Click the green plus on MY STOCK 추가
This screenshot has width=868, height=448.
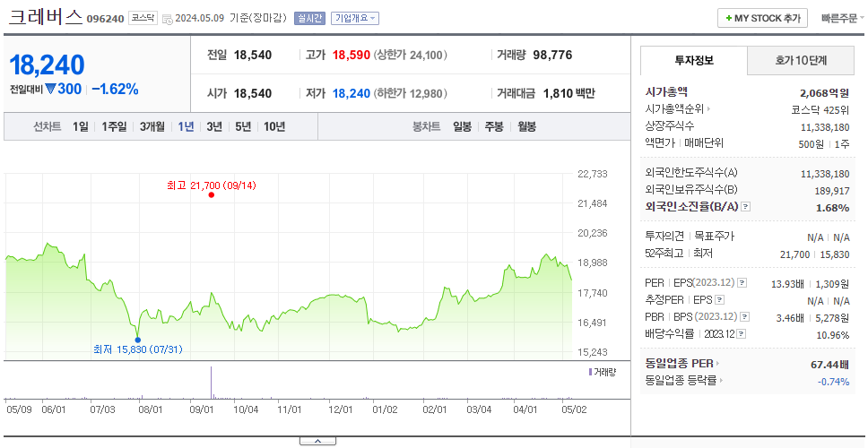[x=729, y=18]
